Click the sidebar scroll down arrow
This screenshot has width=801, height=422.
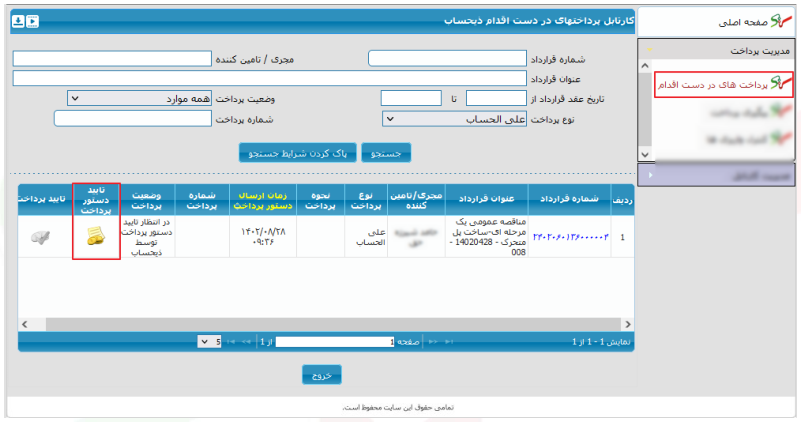point(645,154)
